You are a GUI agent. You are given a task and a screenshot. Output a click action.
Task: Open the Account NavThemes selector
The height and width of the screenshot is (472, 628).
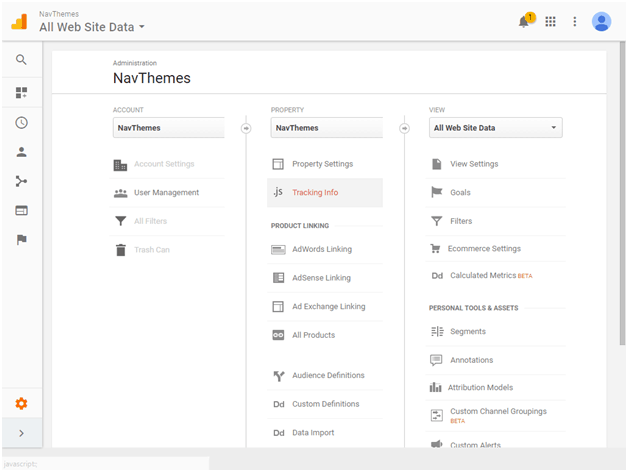point(169,128)
